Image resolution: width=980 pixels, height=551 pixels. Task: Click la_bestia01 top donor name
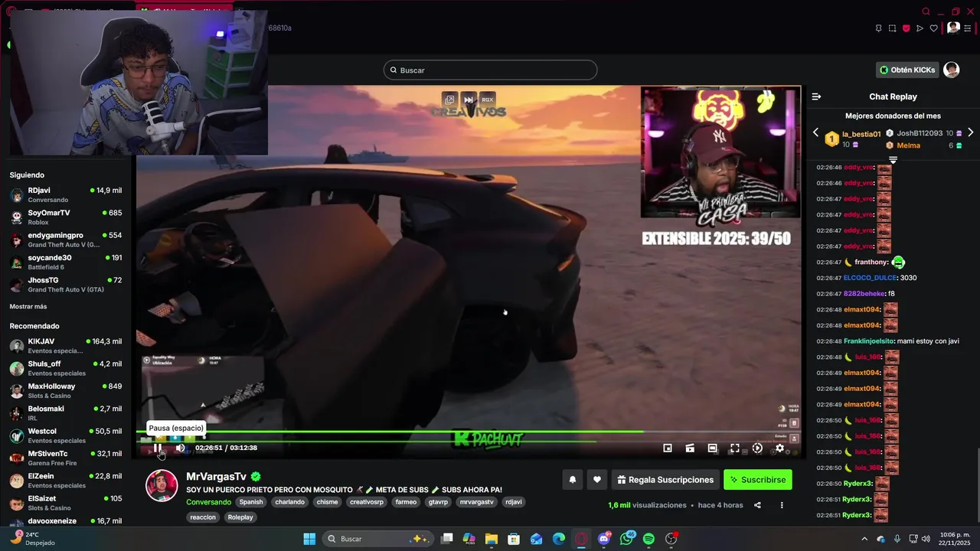(x=861, y=134)
